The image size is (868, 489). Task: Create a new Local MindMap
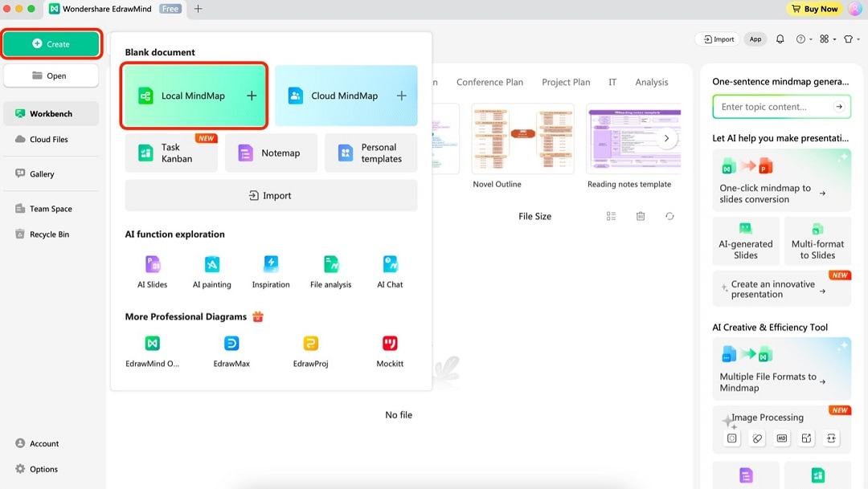click(194, 96)
